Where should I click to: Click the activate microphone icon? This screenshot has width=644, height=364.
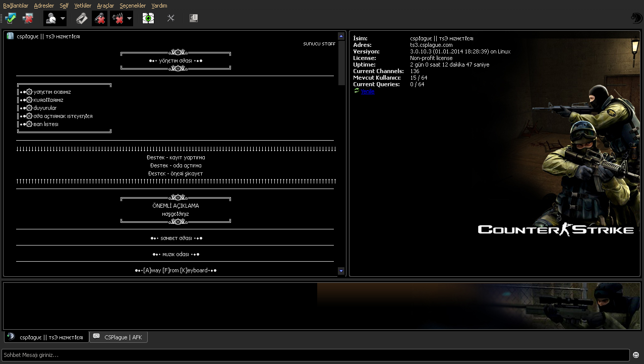[x=82, y=19]
